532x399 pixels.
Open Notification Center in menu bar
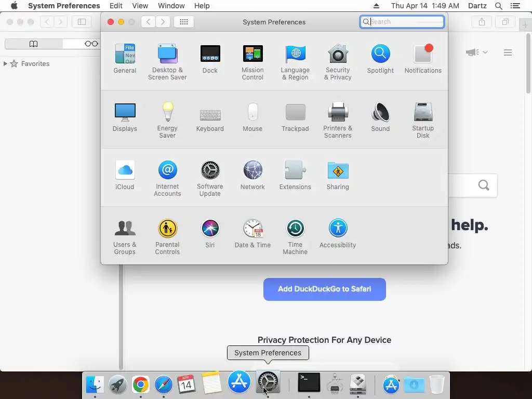click(515, 6)
